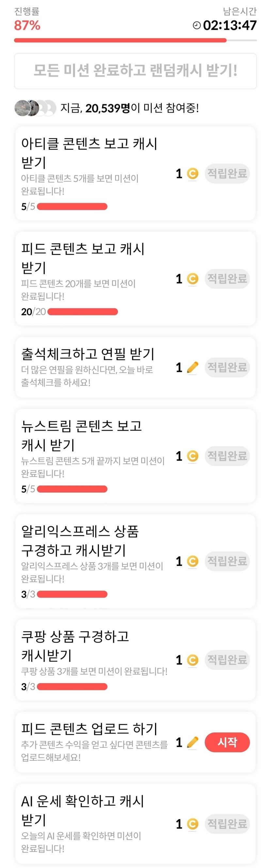Tap the pencil icon in attendance check mission
The height and width of the screenshot is (868, 271).
[192, 367]
